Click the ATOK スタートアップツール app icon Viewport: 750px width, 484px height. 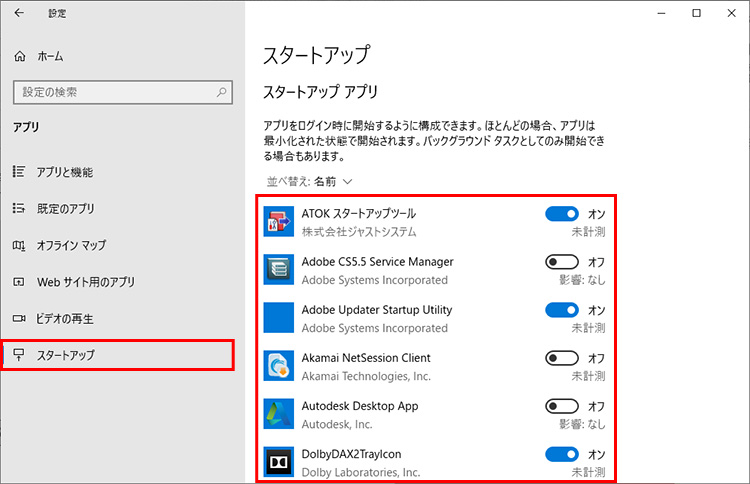(x=277, y=222)
